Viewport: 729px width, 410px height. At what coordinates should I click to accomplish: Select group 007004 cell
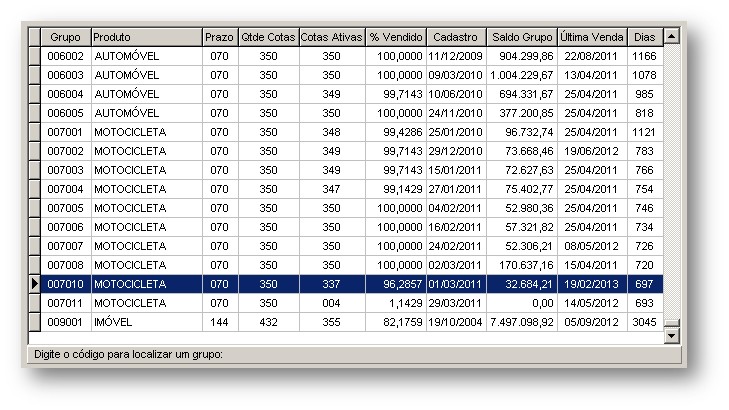coord(66,190)
